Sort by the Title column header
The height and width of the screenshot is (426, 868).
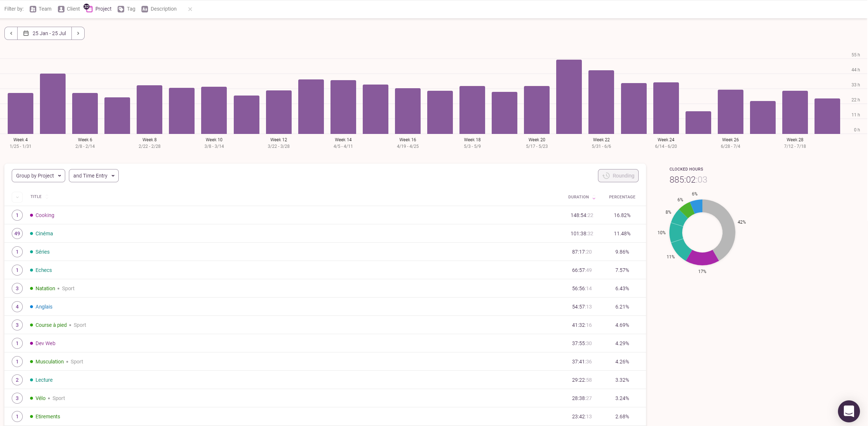(x=36, y=197)
